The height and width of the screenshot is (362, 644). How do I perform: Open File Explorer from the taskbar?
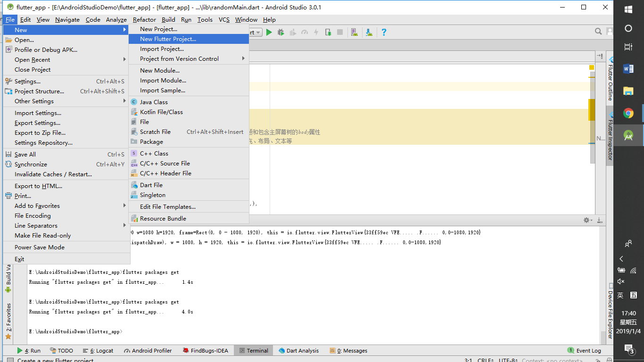click(x=628, y=91)
